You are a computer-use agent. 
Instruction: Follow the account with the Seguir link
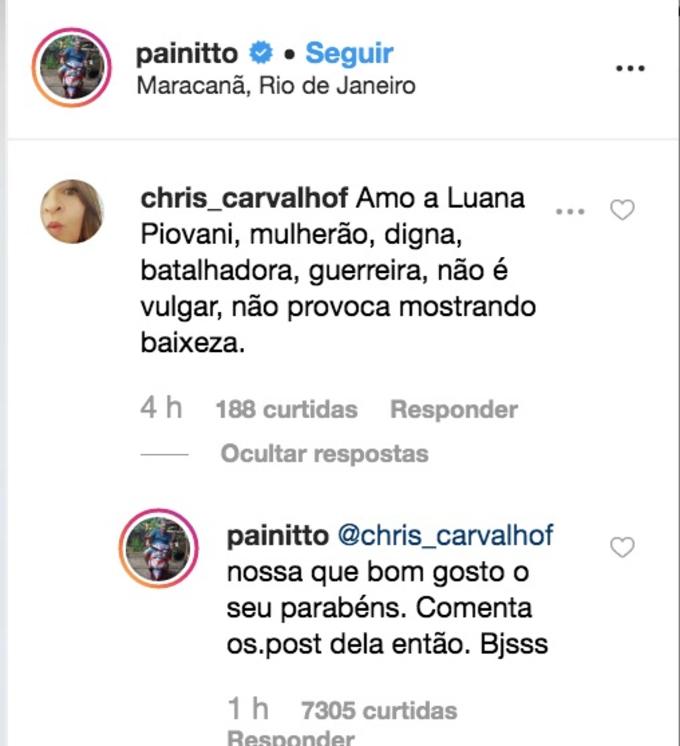[x=349, y=53]
